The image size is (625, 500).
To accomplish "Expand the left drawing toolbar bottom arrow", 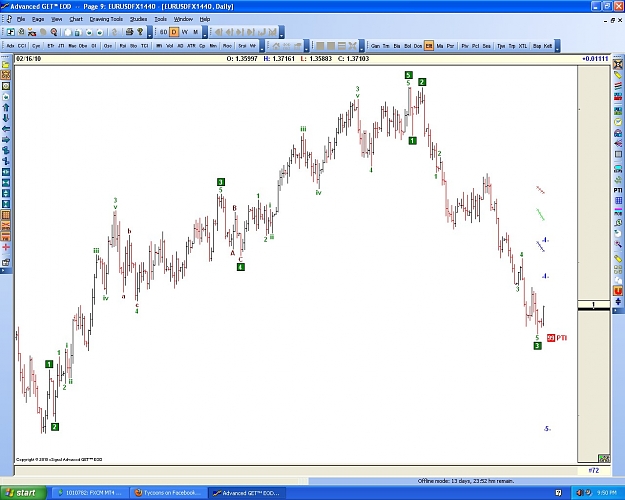I will point(6,271).
